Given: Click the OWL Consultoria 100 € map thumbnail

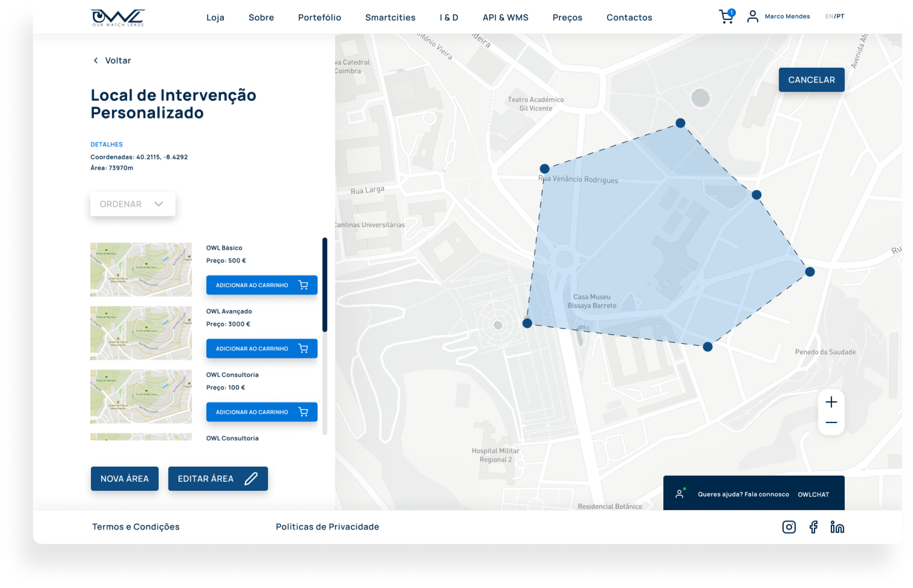Looking at the screenshot, I should click(x=141, y=396).
